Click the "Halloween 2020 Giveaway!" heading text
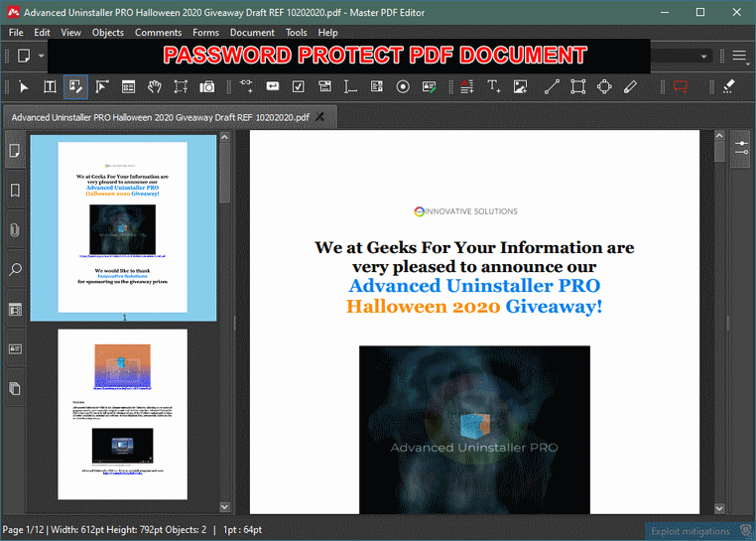Viewport: 756px width, 541px height. pyautogui.click(x=474, y=307)
